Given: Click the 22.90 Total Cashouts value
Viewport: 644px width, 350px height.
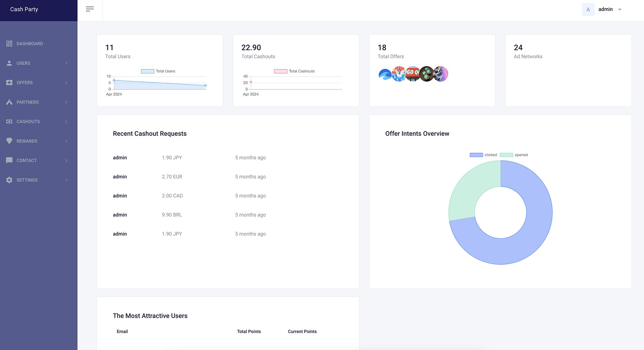Looking at the screenshot, I should (x=251, y=48).
